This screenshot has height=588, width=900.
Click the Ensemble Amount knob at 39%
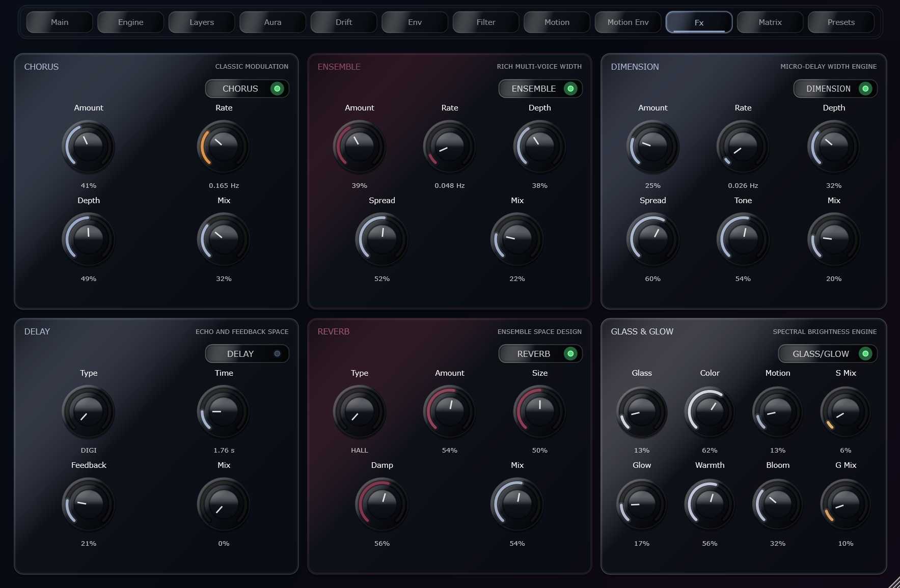click(x=359, y=147)
